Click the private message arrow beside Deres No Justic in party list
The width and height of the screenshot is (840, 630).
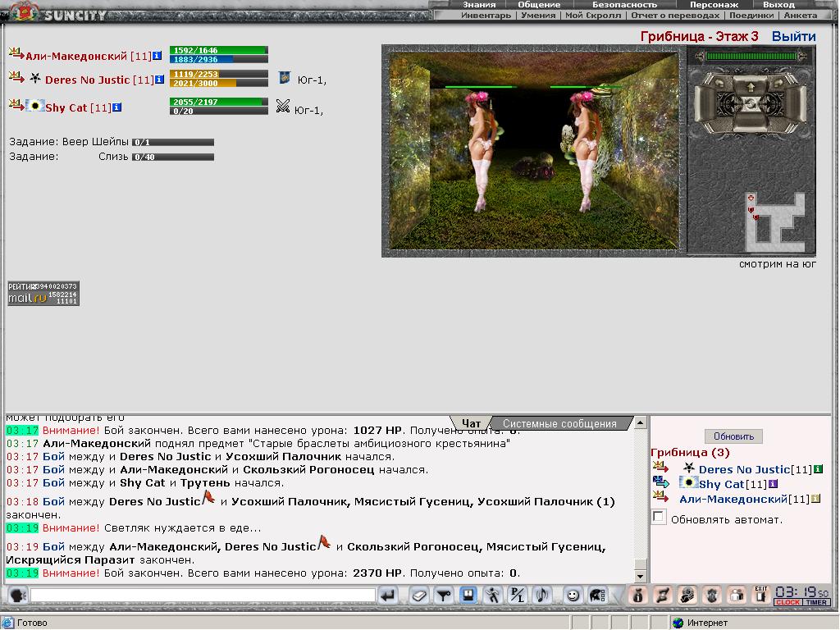coord(16,76)
